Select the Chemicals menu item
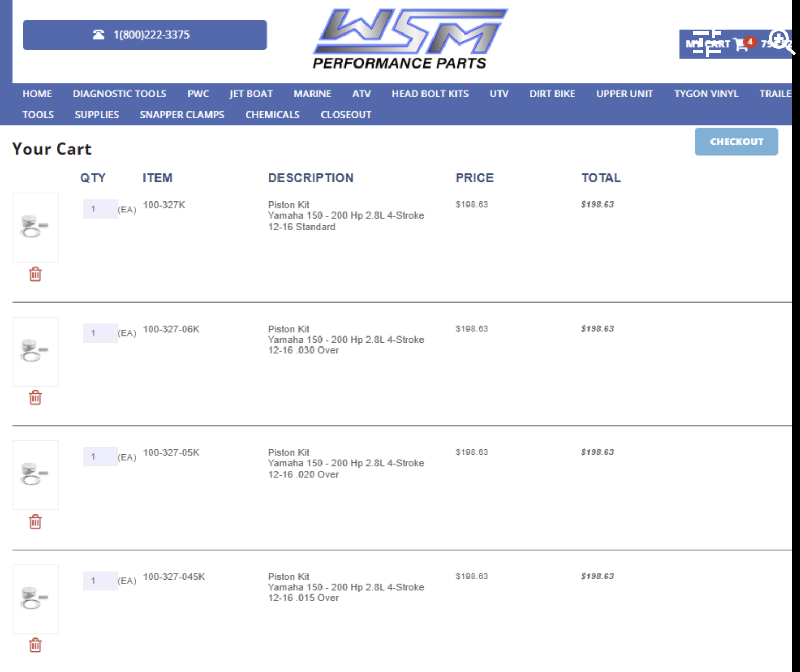 (x=273, y=115)
